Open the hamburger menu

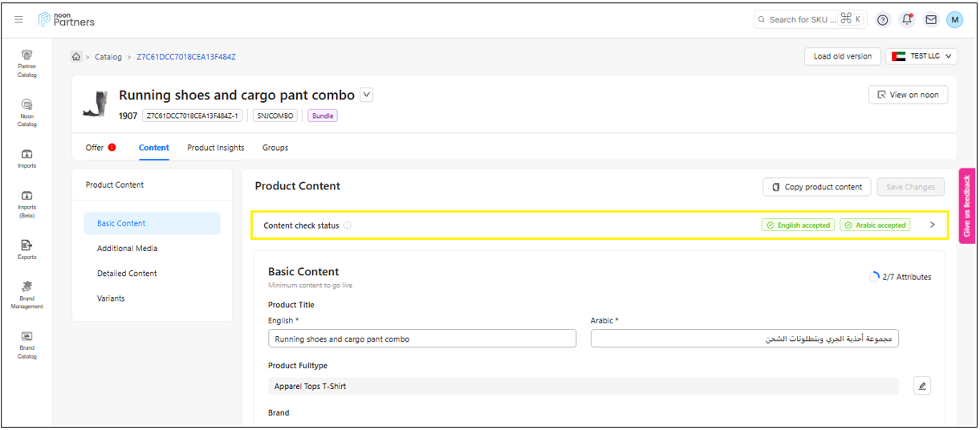click(x=19, y=20)
